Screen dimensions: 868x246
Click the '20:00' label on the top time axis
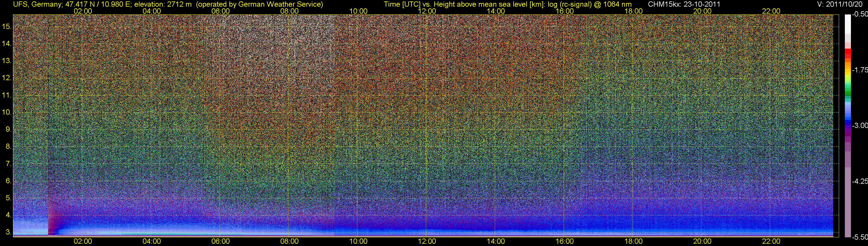coord(702,11)
